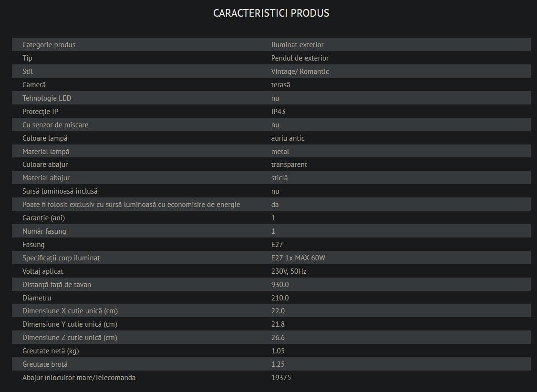Click the Material lampă metal value

(x=280, y=152)
